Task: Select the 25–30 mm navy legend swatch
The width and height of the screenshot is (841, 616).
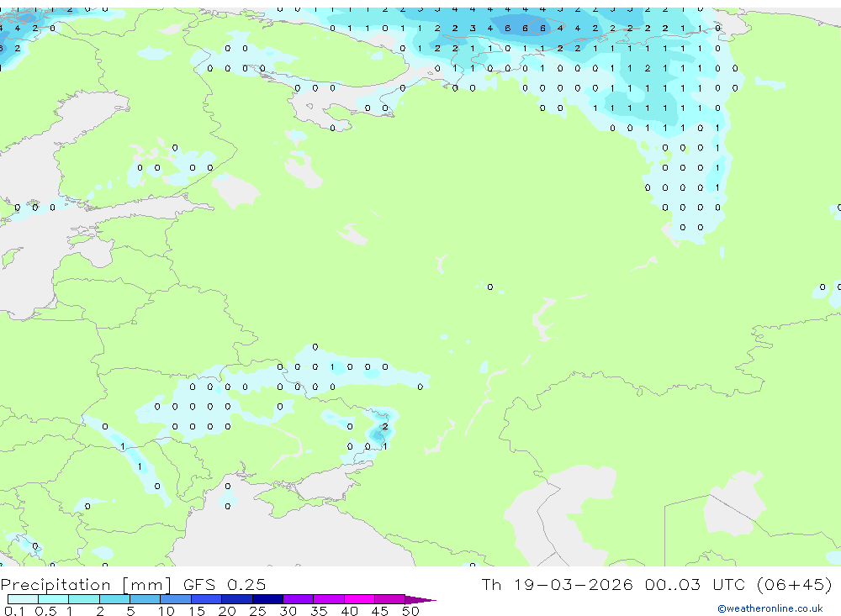Action: (267, 599)
